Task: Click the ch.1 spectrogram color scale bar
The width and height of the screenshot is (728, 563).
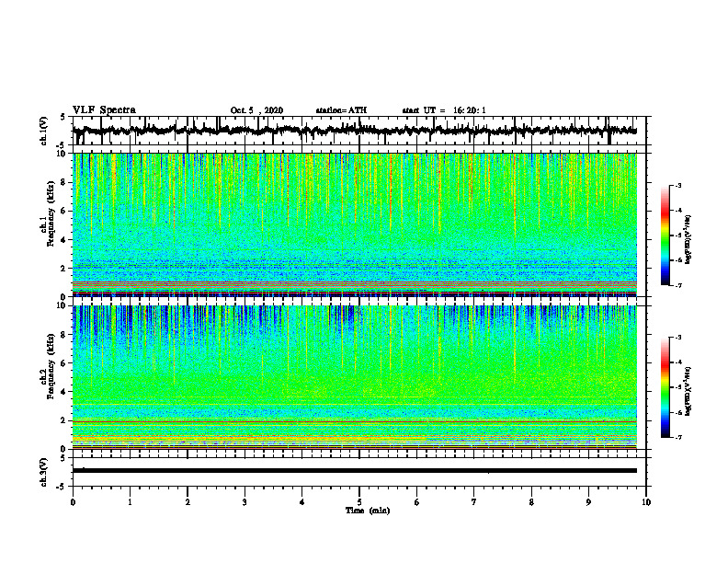Action: pos(665,236)
